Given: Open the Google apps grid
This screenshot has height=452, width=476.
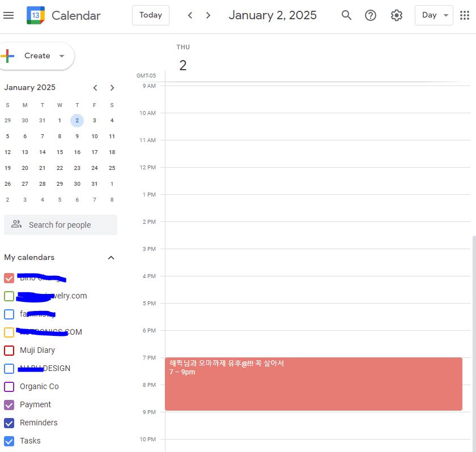Looking at the screenshot, I should tap(465, 15).
